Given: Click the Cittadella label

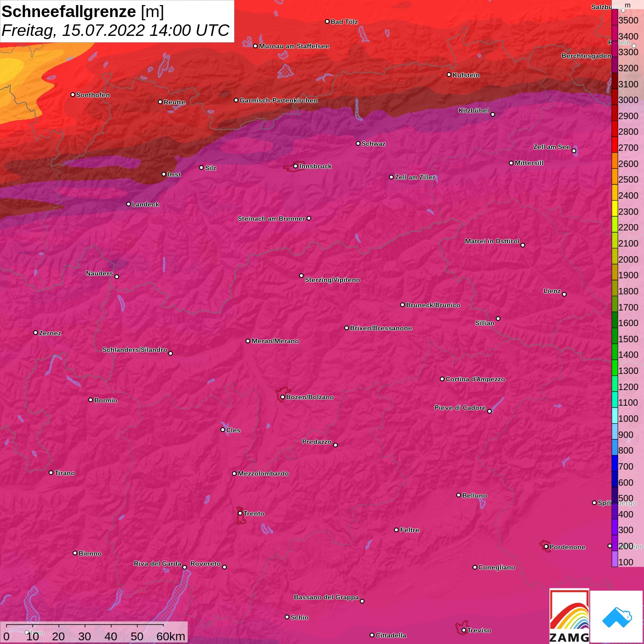Looking at the screenshot, I should click(391, 635).
